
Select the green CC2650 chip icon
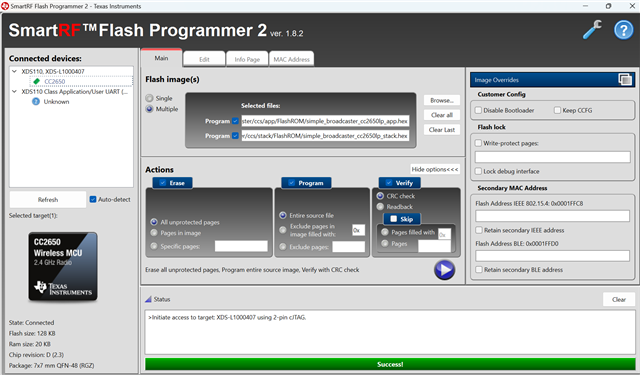[37, 81]
